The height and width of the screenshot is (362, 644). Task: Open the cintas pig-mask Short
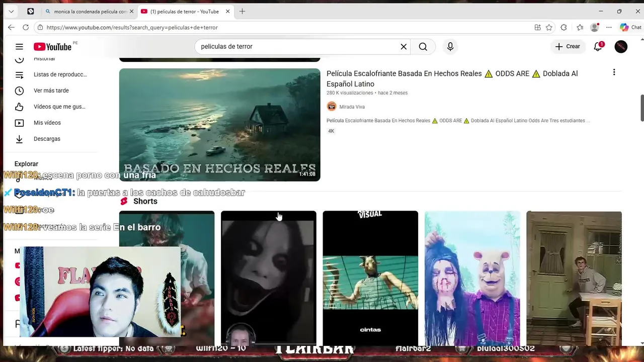click(x=370, y=278)
